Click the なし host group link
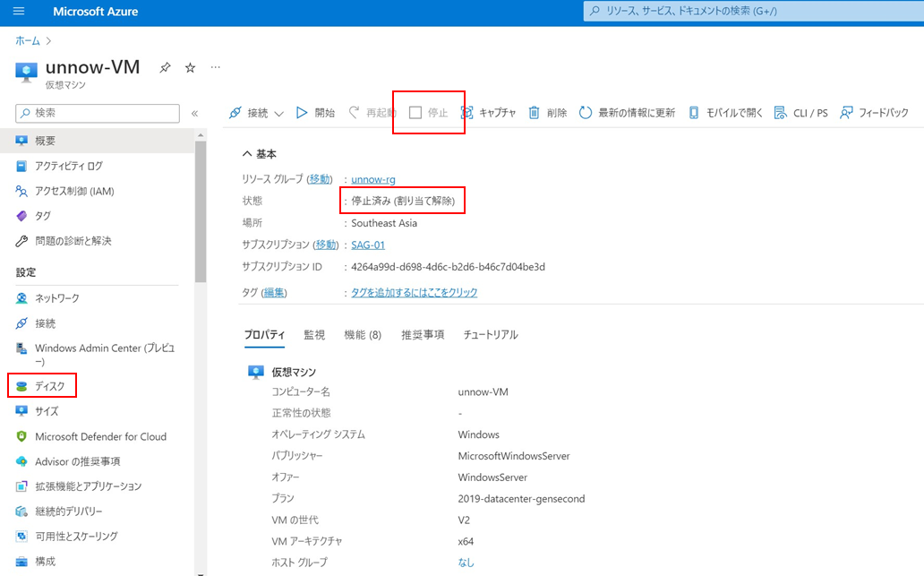Image resolution: width=924 pixels, height=576 pixels. 466,563
